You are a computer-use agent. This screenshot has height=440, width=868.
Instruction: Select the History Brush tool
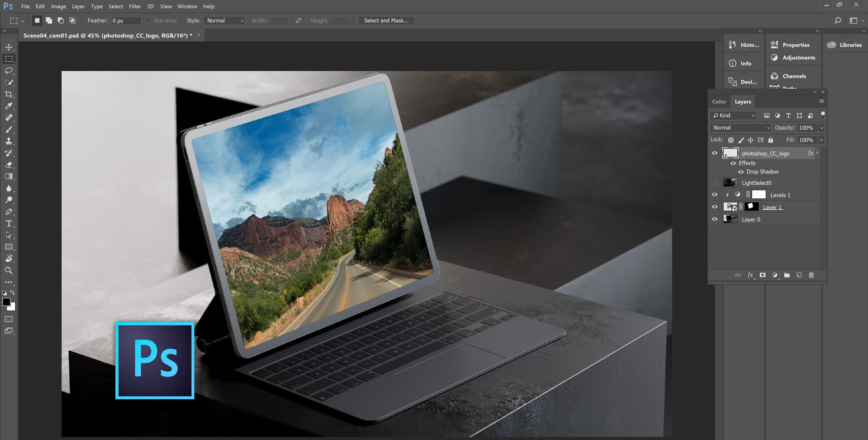pyautogui.click(x=9, y=153)
